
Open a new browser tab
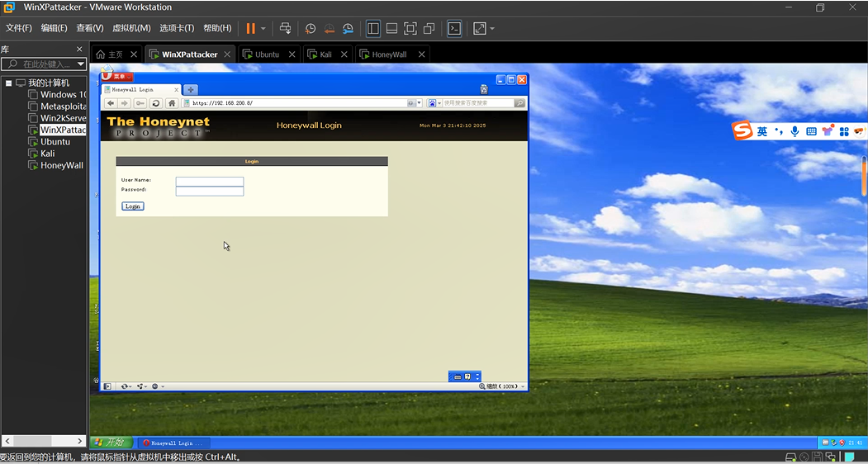[x=190, y=89]
